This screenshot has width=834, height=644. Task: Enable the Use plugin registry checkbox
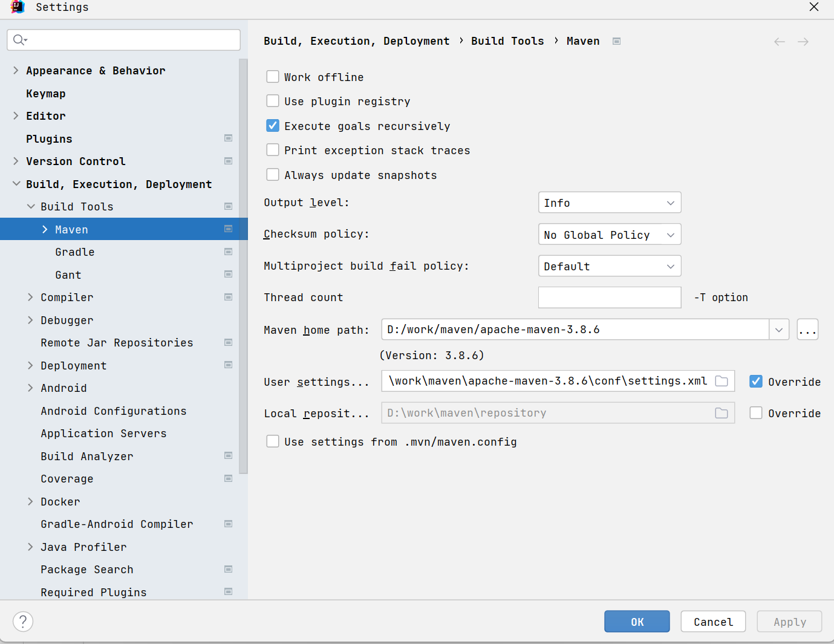click(273, 101)
